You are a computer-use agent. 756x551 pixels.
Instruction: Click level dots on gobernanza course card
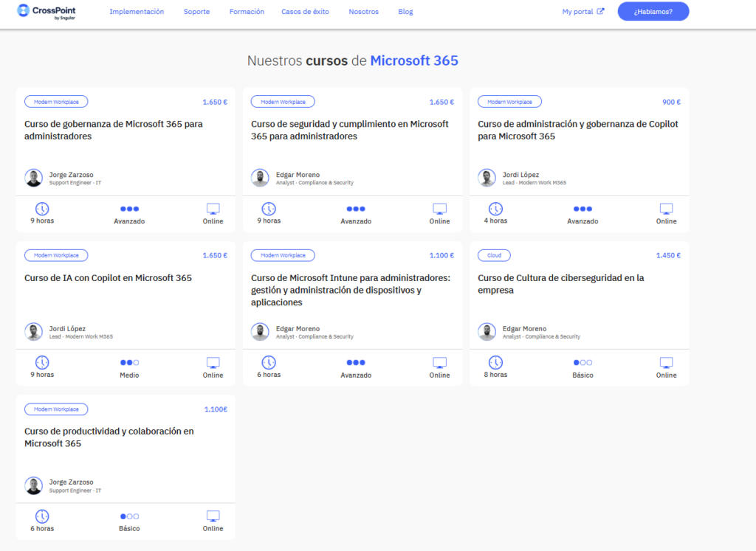point(129,209)
